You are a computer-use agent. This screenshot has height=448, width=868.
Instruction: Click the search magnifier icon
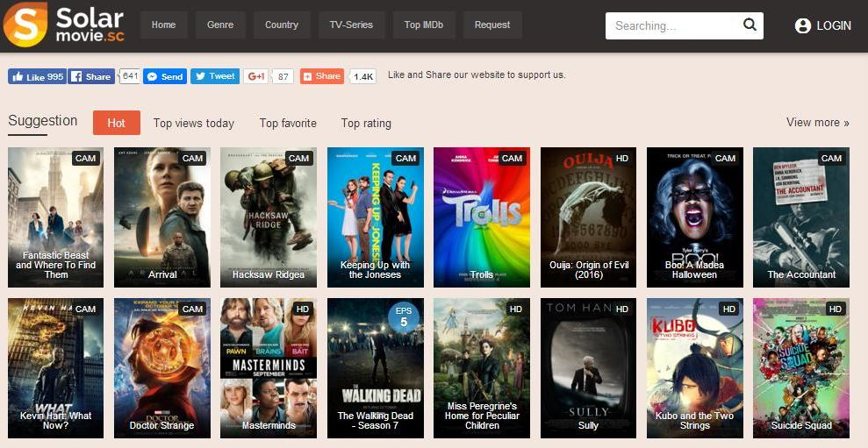(750, 25)
